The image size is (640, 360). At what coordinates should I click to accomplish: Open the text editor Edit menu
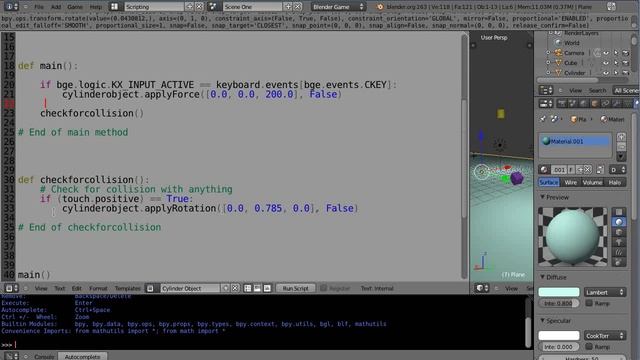(x=77, y=288)
